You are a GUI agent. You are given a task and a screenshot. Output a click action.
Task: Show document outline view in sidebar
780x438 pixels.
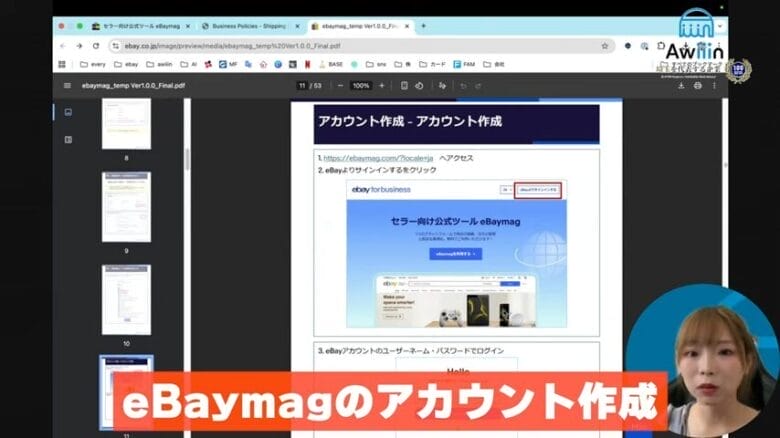click(68, 139)
